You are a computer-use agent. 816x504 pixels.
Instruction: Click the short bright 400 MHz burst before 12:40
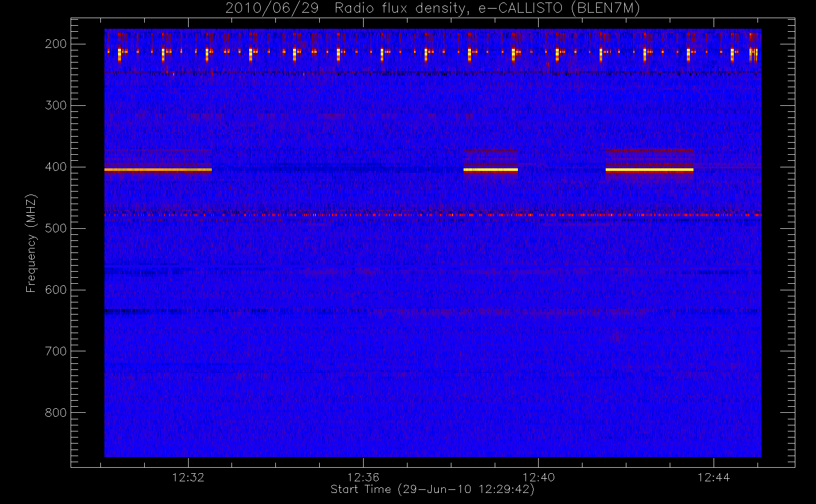[x=491, y=170]
